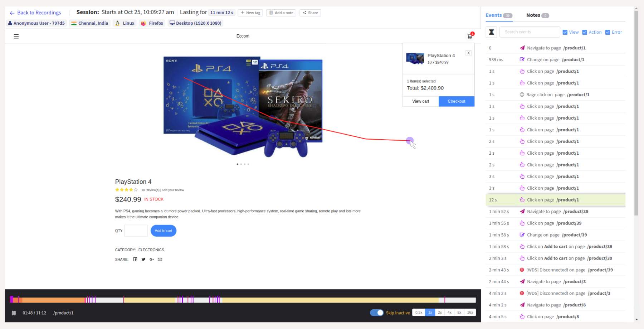
Task: Select the Navigate to /product/1 event
Action: (555, 48)
